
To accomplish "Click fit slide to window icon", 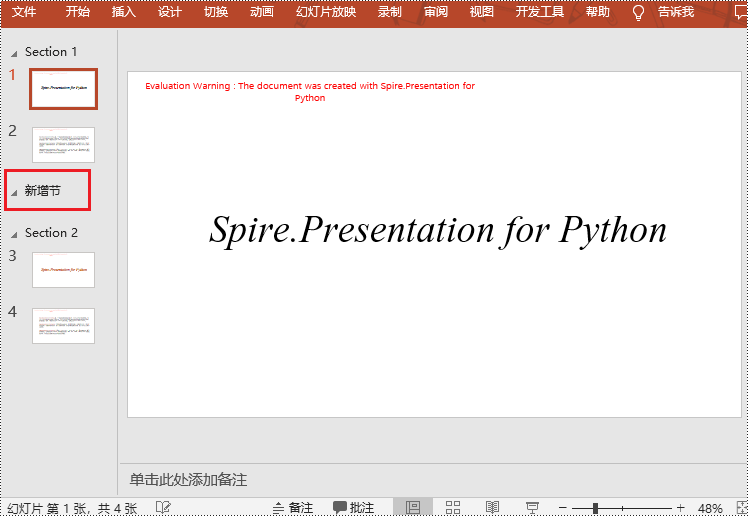I will (x=742, y=508).
